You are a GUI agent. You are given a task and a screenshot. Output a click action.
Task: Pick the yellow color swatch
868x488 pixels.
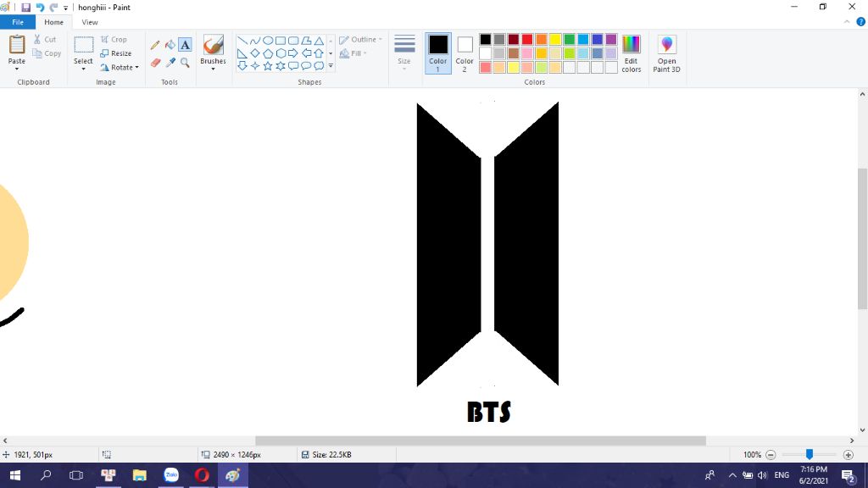tap(555, 39)
